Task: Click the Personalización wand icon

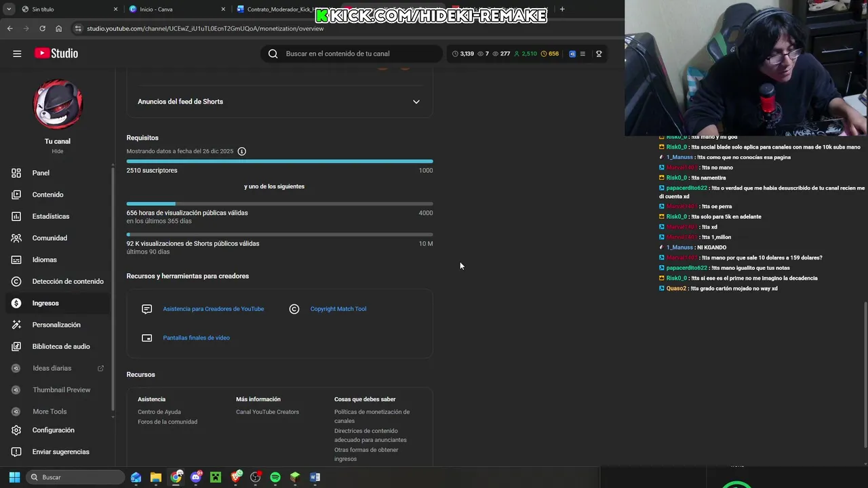Action: click(16, 325)
